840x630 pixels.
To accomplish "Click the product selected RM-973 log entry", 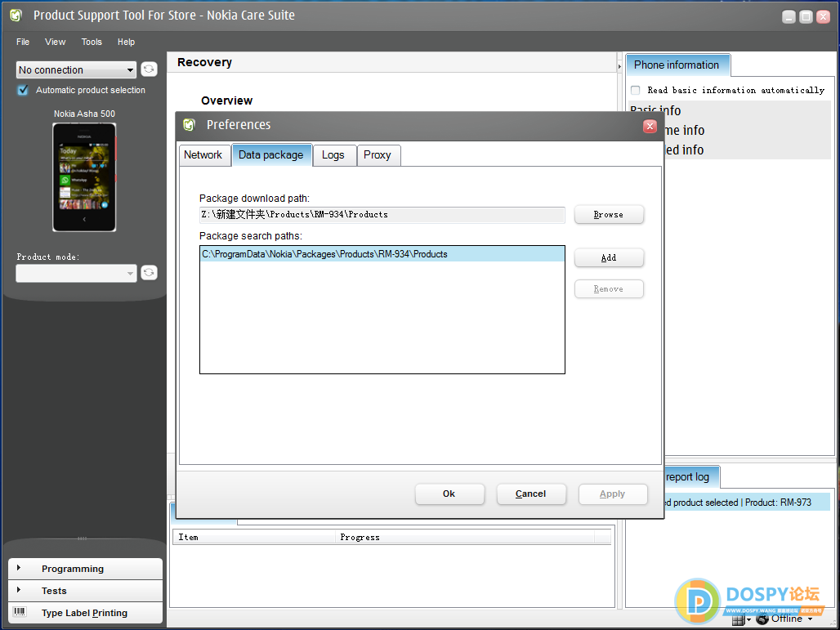I will click(x=747, y=503).
